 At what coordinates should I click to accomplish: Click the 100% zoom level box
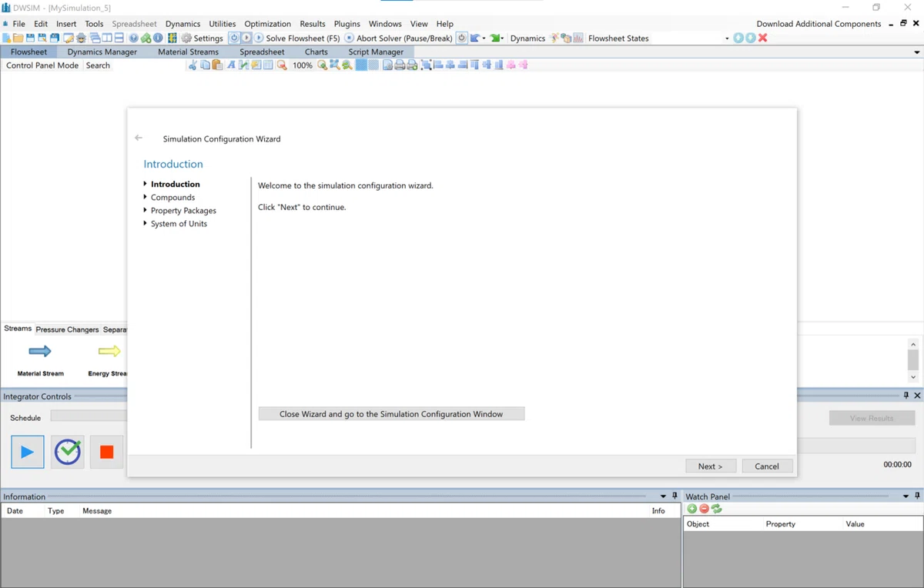(303, 65)
